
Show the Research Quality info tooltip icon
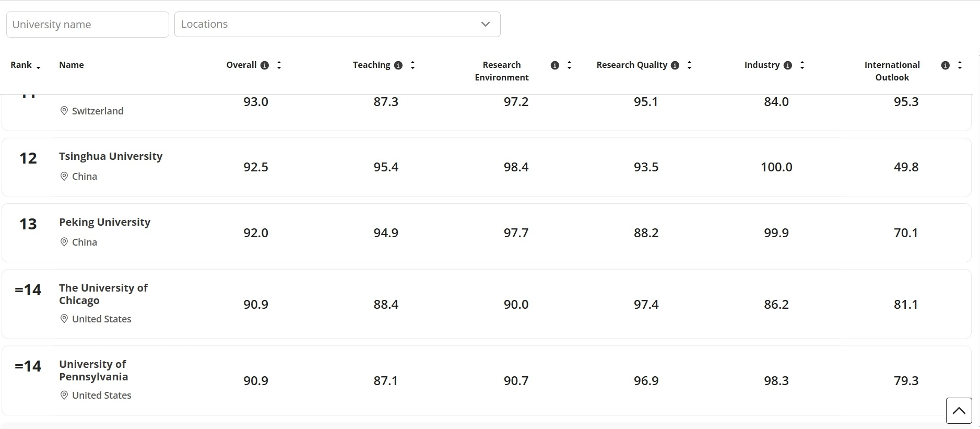(675, 65)
